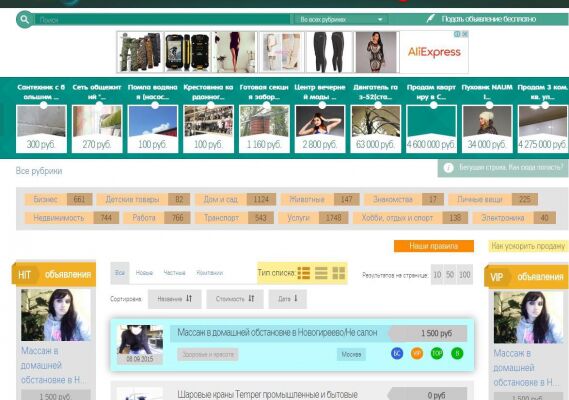Click the info icon by 'Бегущая строка'
569x400 pixels.
(449, 168)
